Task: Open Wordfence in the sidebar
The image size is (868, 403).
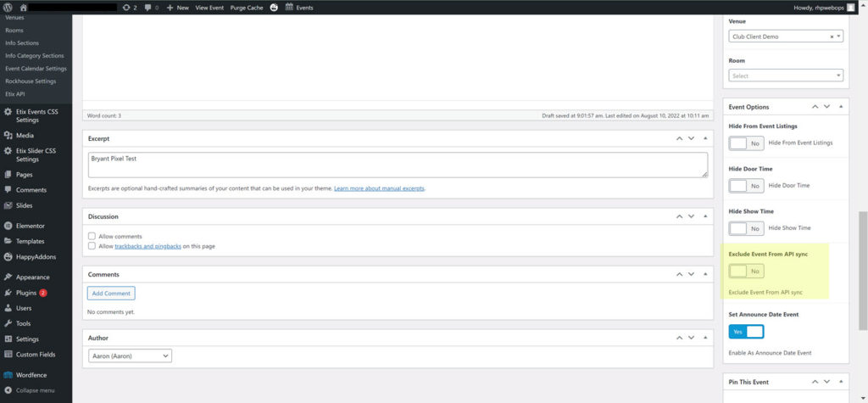Action: point(31,374)
